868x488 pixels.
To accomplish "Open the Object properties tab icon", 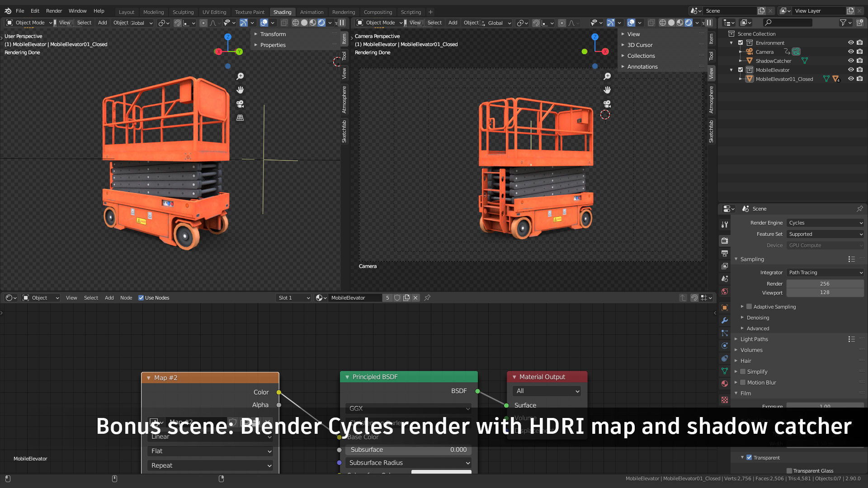I will coord(725,308).
